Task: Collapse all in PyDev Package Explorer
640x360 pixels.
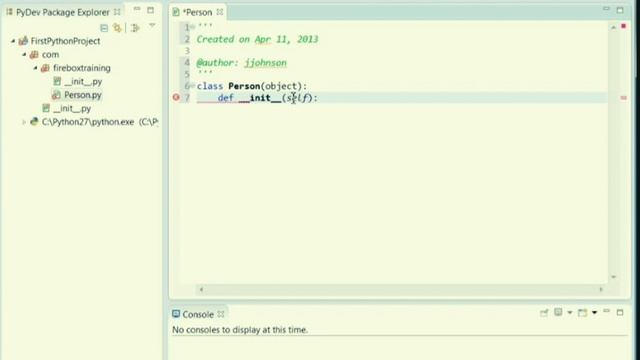Action: (104, 28)
